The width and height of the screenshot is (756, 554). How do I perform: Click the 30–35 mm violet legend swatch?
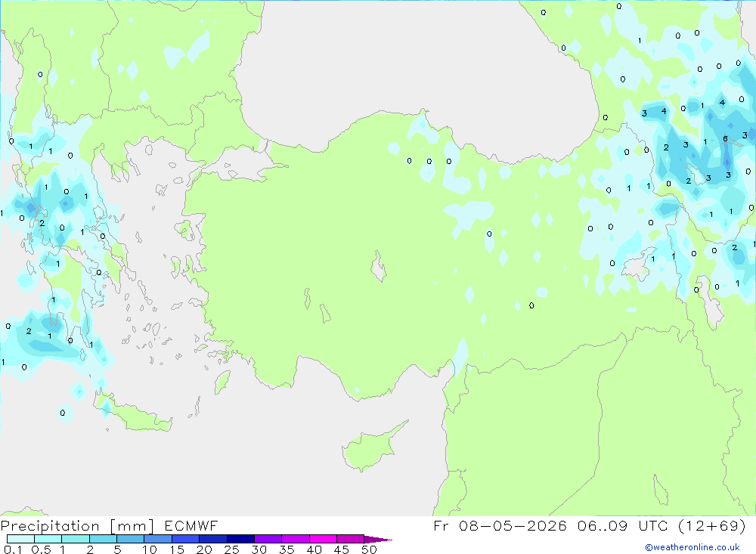[268, 539]
